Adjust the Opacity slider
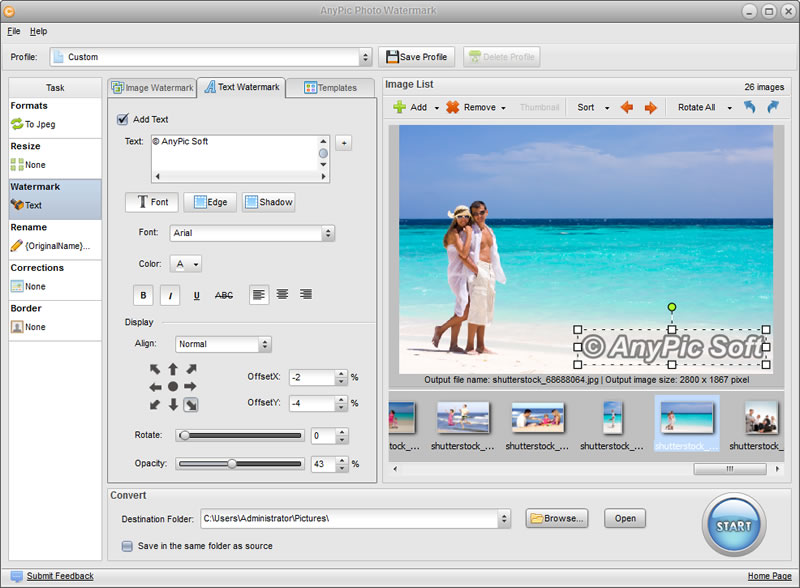 (x=233, y=464)
